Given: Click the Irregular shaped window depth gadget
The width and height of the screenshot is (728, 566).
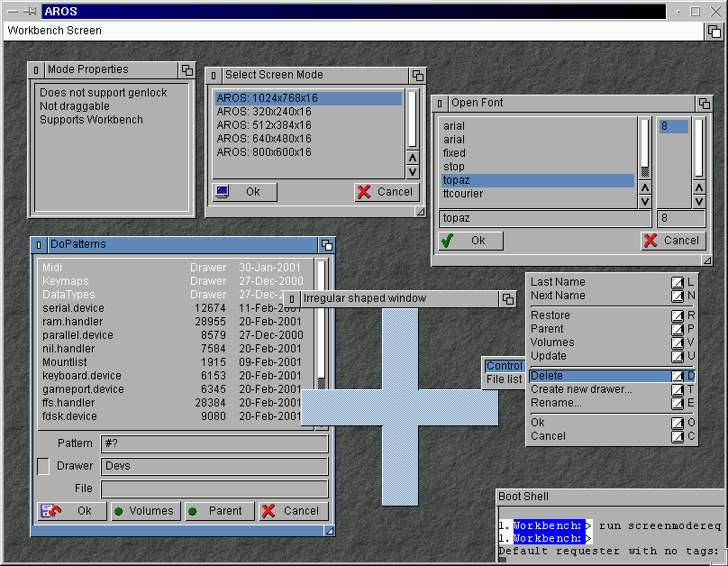Looking at the screenshot, I should coord(508,299).
